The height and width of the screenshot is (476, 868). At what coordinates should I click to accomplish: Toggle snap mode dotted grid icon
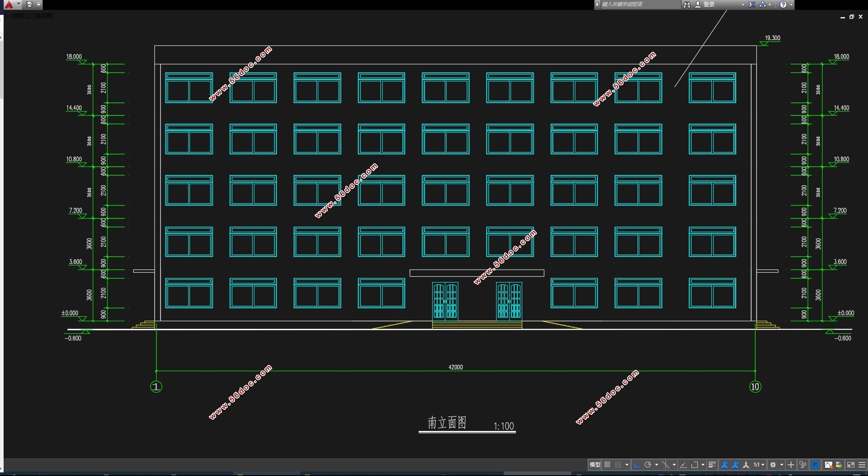click(x=618, y=465)
